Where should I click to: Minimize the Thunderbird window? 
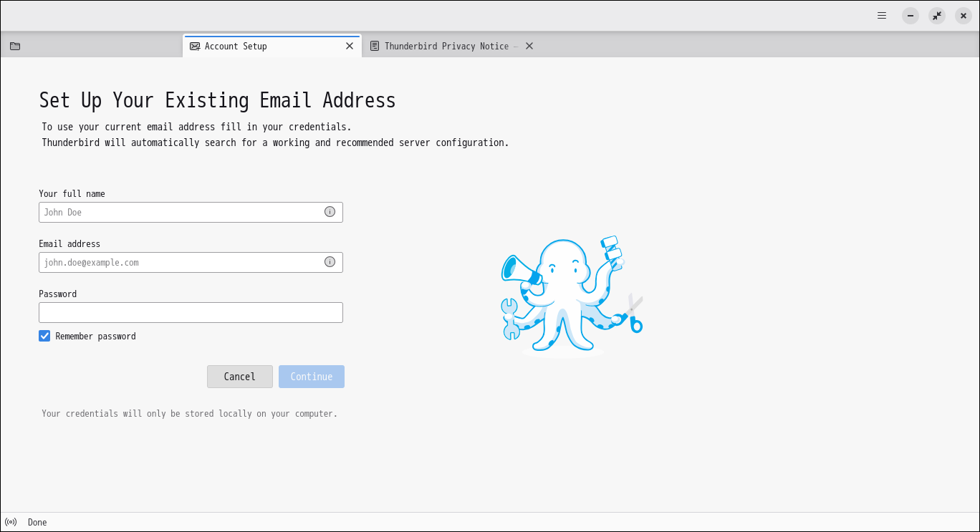coord(911,16)
